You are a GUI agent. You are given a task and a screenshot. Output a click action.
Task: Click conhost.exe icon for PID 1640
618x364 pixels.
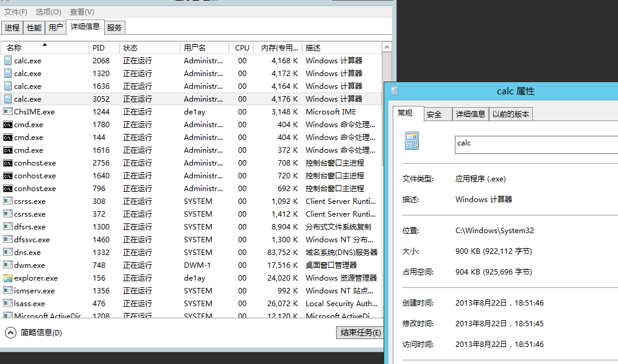pos(7,176)
